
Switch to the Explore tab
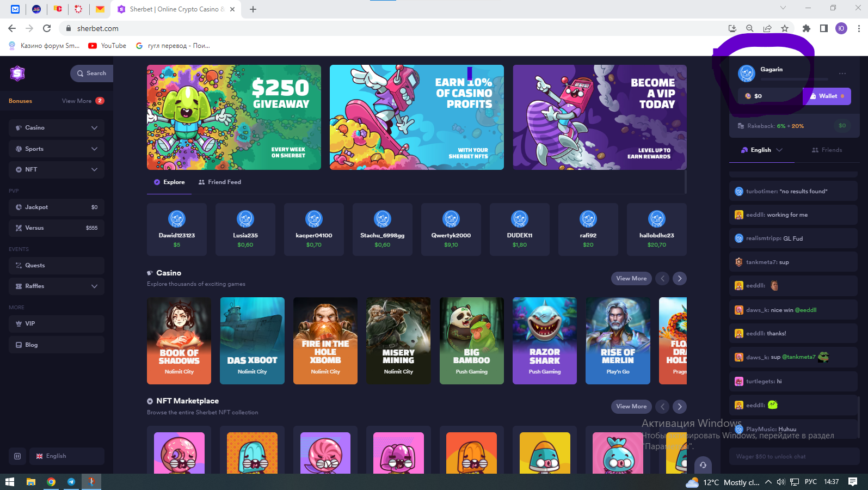tap(169, 182)
